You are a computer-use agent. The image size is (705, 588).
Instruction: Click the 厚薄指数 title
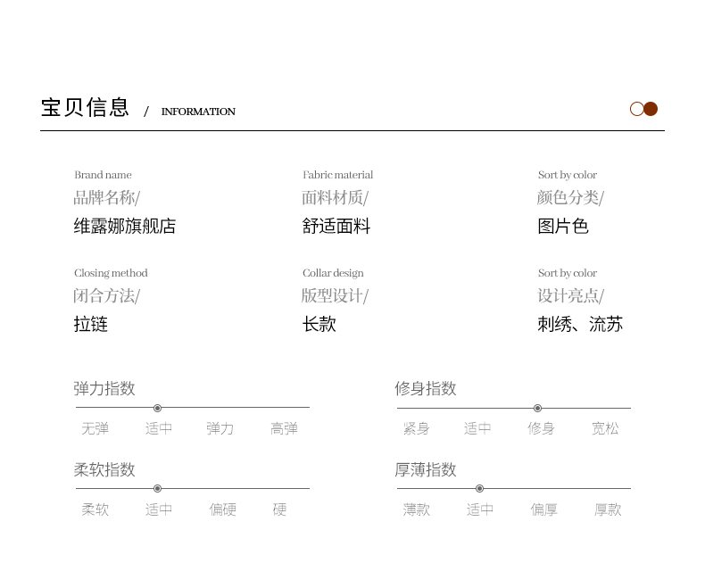point(426,469)
